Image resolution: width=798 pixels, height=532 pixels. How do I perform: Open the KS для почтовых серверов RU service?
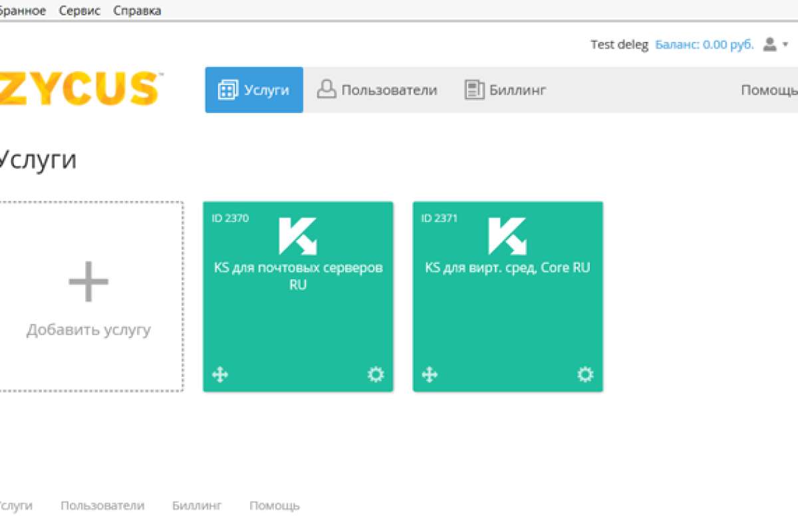(298, 276)
